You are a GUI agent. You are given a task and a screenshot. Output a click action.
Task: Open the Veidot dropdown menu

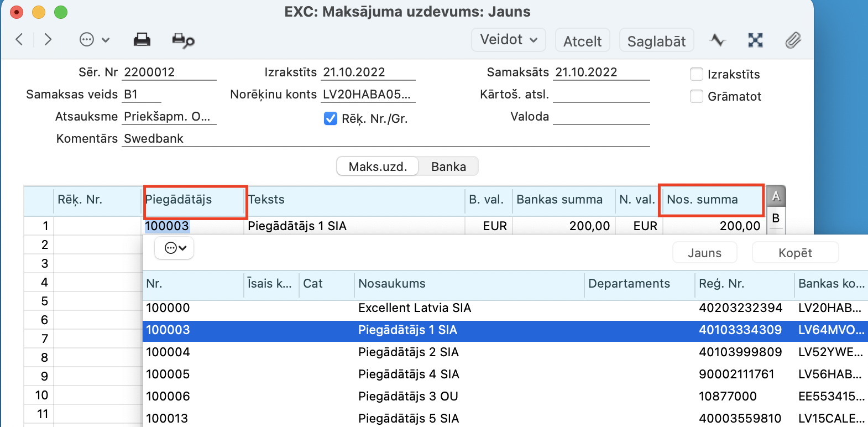click(x=508, y=40)
